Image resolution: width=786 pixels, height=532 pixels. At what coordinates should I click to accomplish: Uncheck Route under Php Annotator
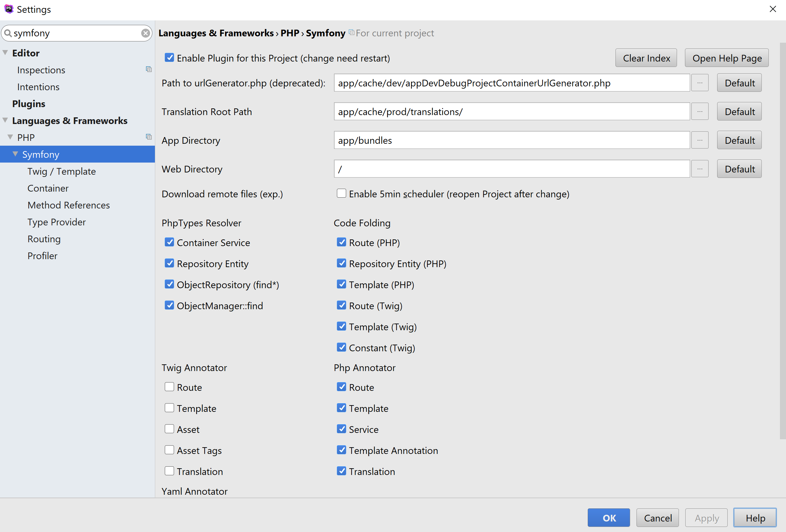[x=342, y=387]
